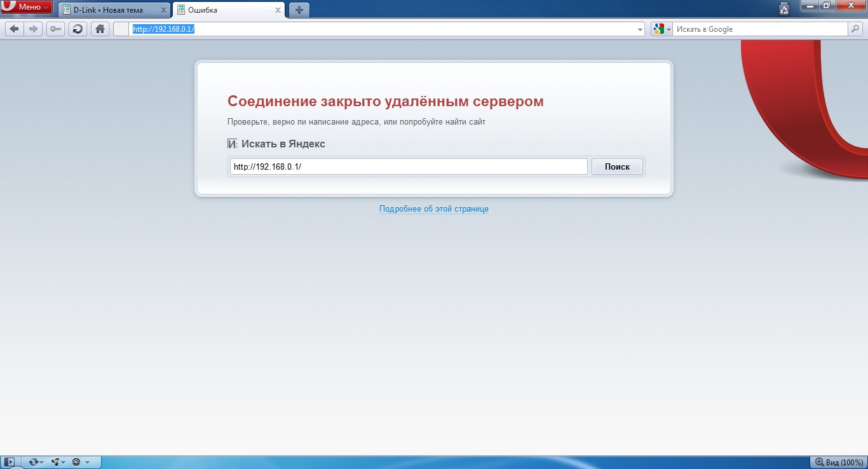Open Opera Link sync status icon
Image resolution: width=868 pixels, height=469 pixels.
click(34, 462)
